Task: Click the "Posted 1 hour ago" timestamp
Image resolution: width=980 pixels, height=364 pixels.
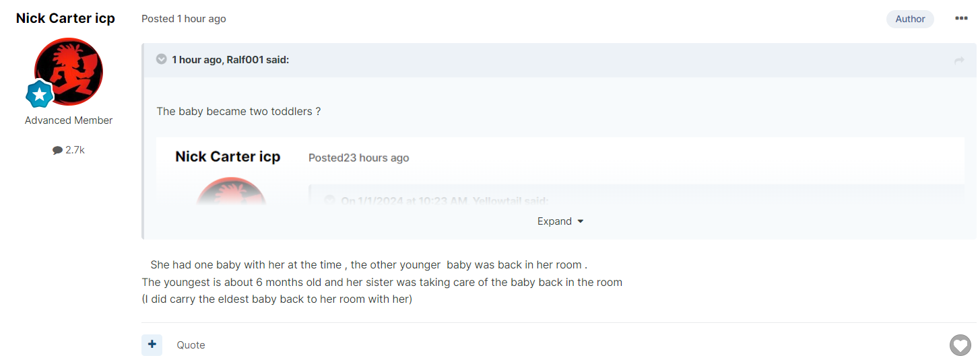Action: pyautogui.click(x=184, y=19)
